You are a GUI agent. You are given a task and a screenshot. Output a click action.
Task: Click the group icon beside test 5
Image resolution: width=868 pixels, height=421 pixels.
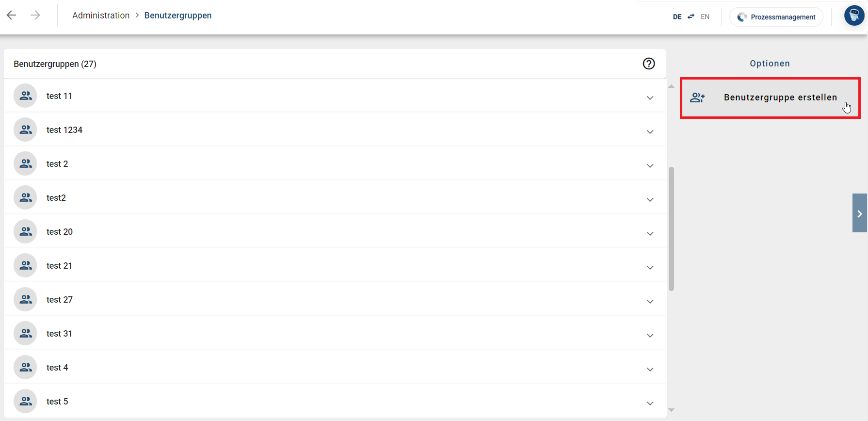coord(25,401)
